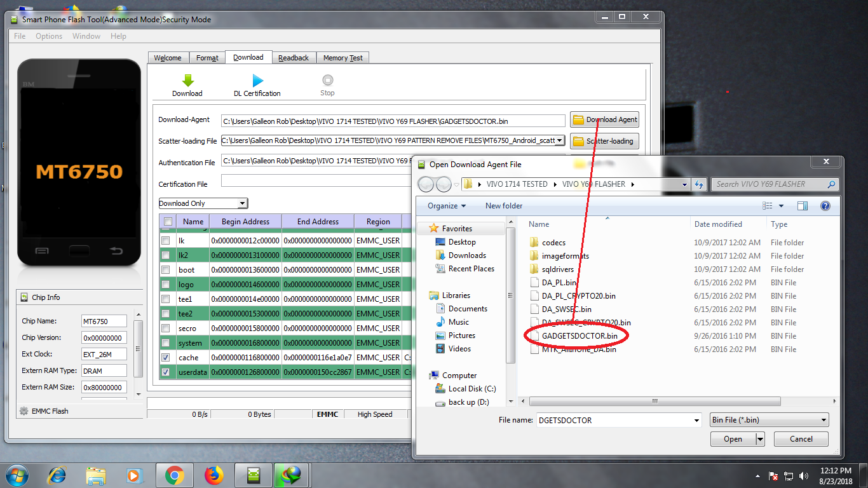Click the Help question mark icon in dialog
868x488 pixels.
point(825,206)
